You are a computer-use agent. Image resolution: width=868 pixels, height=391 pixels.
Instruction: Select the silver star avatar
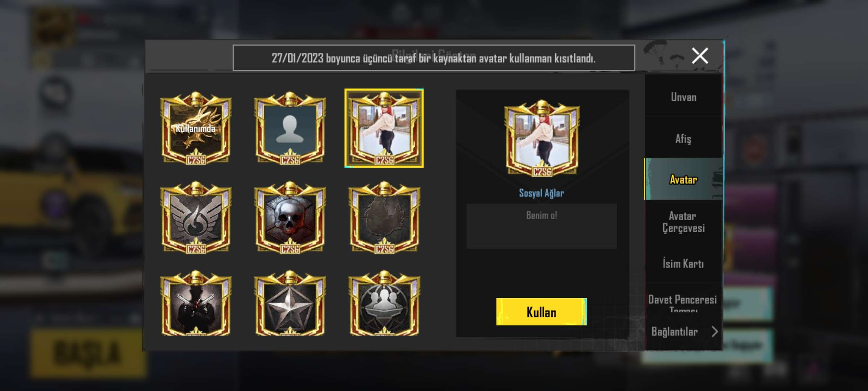point(290,303)
